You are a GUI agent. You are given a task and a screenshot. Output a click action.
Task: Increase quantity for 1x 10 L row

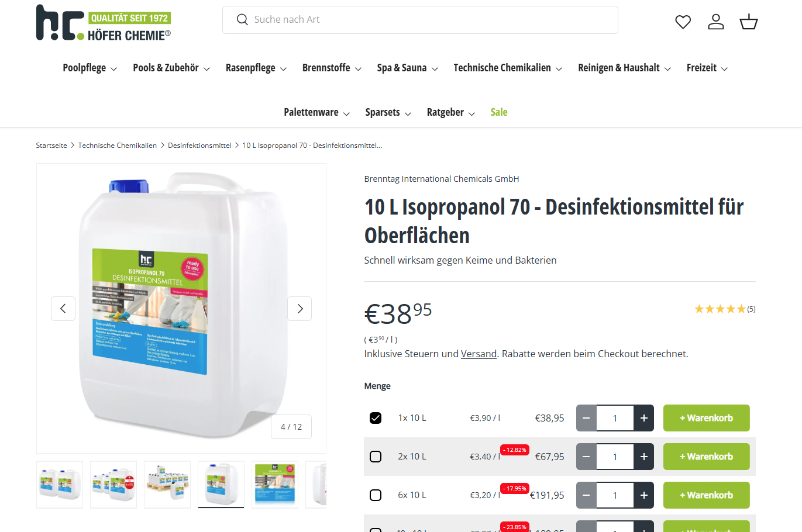(644, 418)
